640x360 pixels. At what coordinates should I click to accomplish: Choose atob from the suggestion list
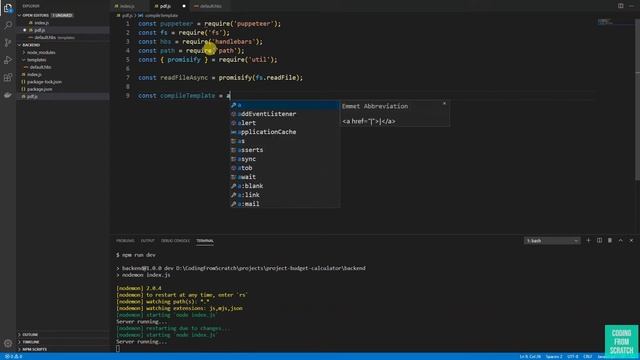pyautogui.click(x=284, y=168)
